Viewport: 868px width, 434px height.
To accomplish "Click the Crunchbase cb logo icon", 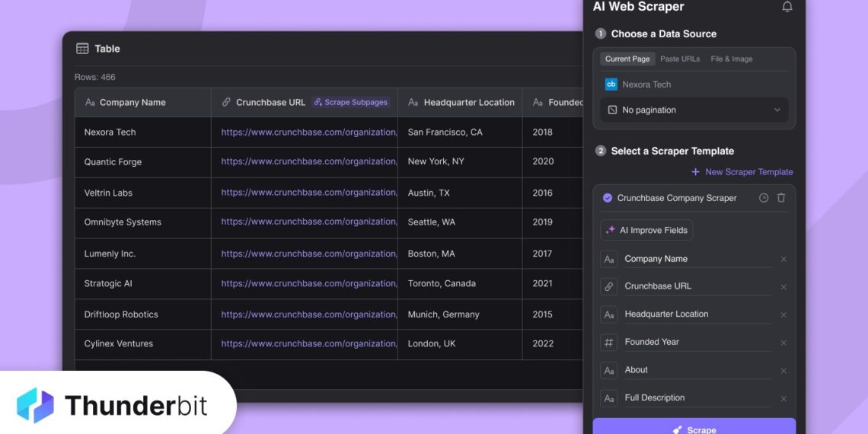I will tap(611, 85).
